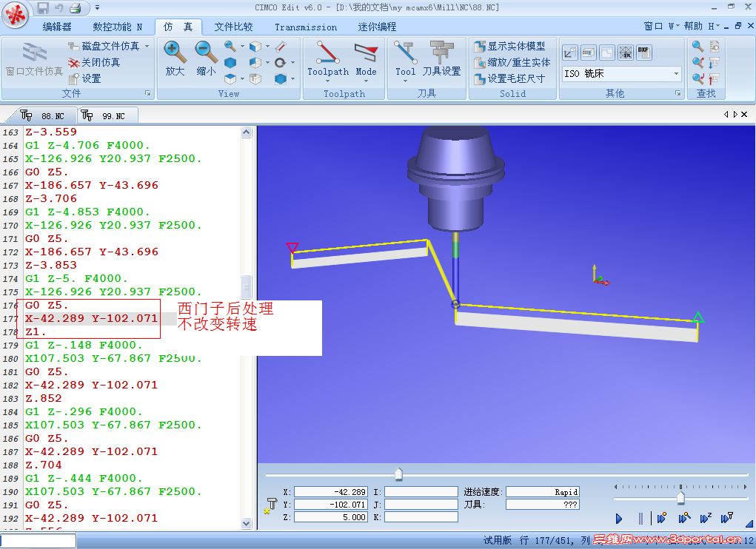This screenshot has height=549, width=756.
Task: Click the Toolpath button
Action: 328,61
